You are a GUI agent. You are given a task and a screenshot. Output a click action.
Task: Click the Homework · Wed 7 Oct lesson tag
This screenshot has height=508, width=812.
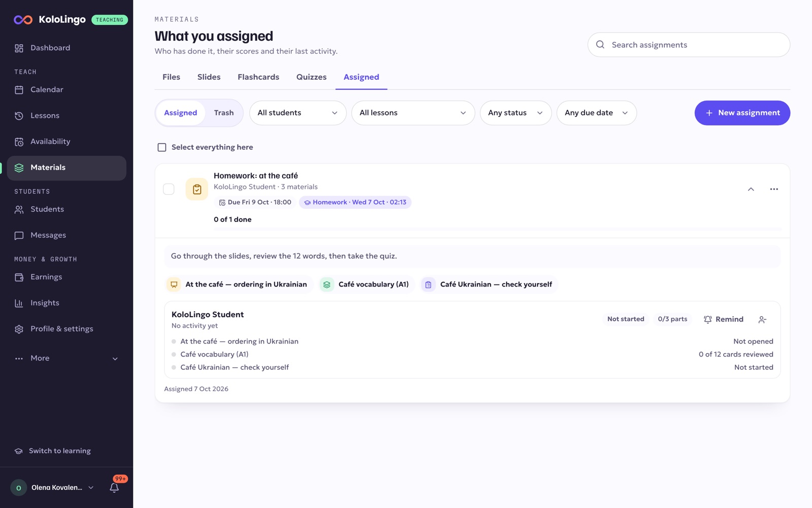355,202
